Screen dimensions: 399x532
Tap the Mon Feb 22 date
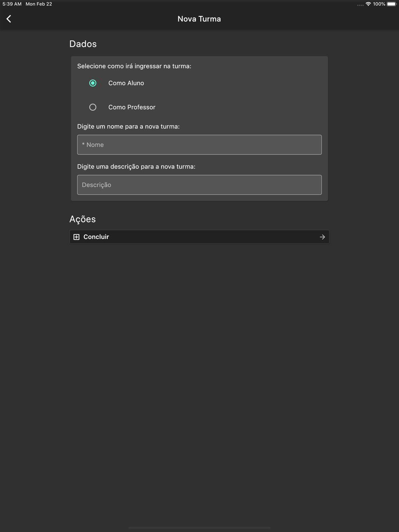click(39, 4)
